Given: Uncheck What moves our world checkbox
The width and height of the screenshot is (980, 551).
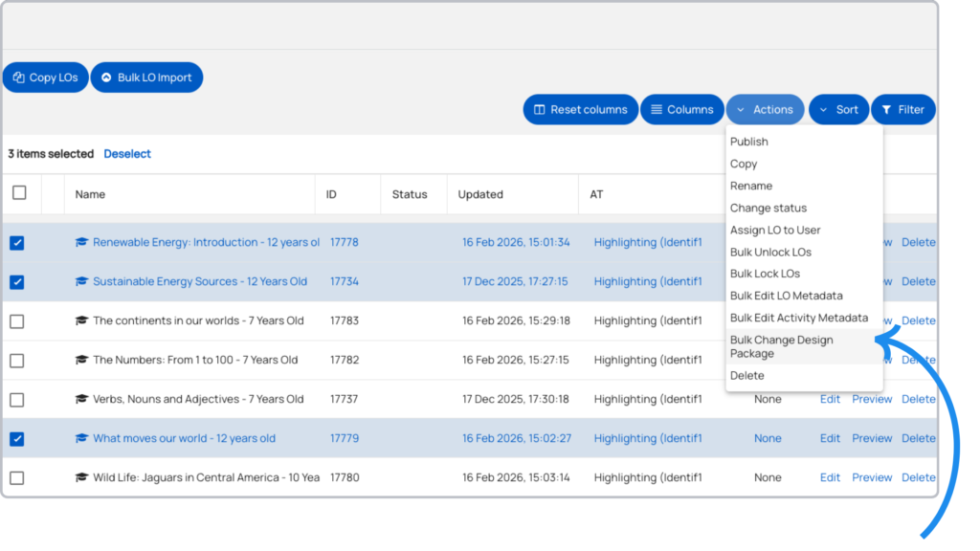Looking at the screenshot, I should 17,439.
